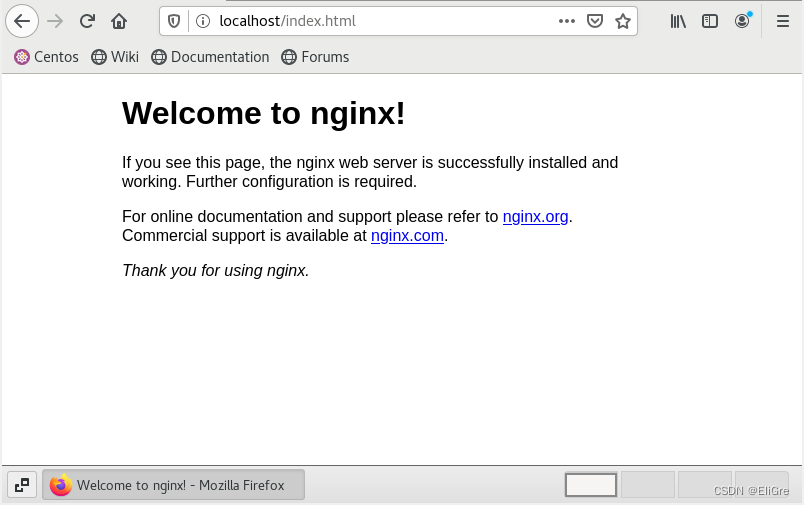The width and height of the screenshot is (804, 505).
Task: Open the Wiki bookmark
Action: [115, 57]
